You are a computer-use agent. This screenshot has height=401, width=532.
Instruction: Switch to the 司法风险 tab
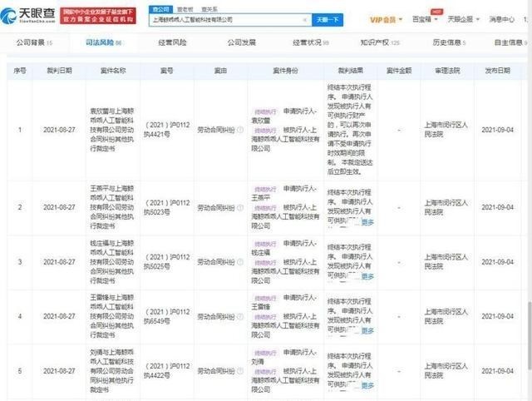(103, 42)
